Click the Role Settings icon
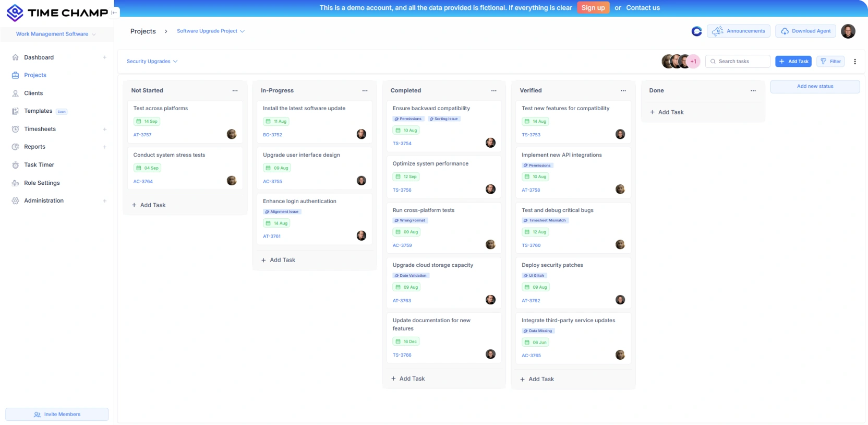 tap(15, 183)
